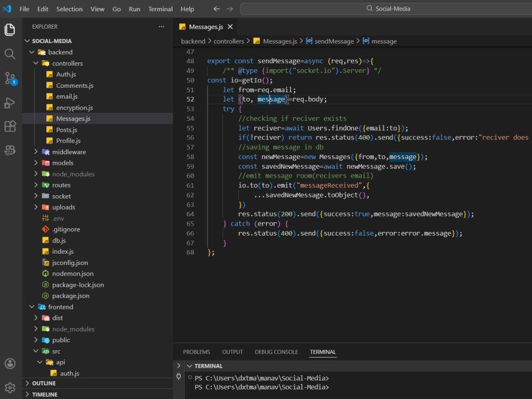Open the Explorer view in activity bar
The image size is (532, 399).
coord(10,29)
